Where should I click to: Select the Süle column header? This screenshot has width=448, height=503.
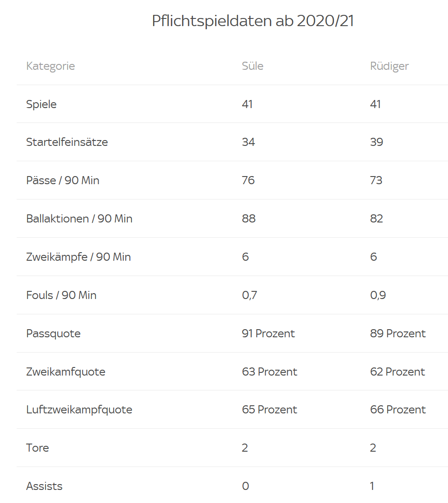253,66
